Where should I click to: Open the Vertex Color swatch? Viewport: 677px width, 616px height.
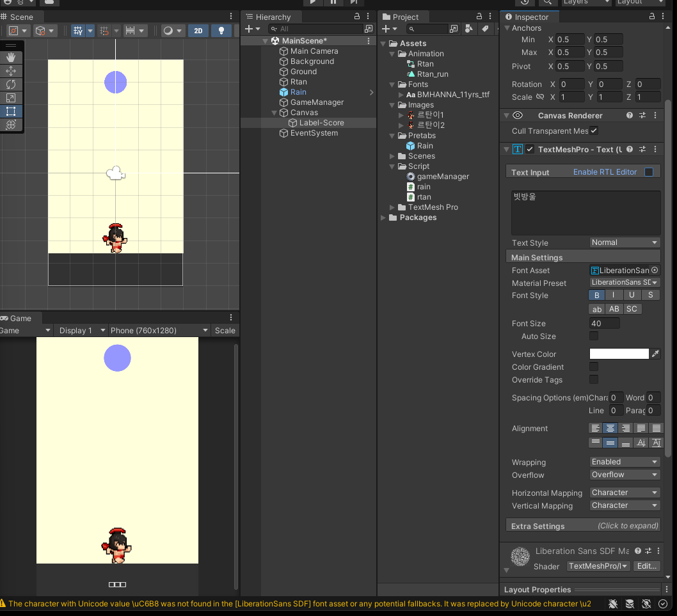point(619,354)
